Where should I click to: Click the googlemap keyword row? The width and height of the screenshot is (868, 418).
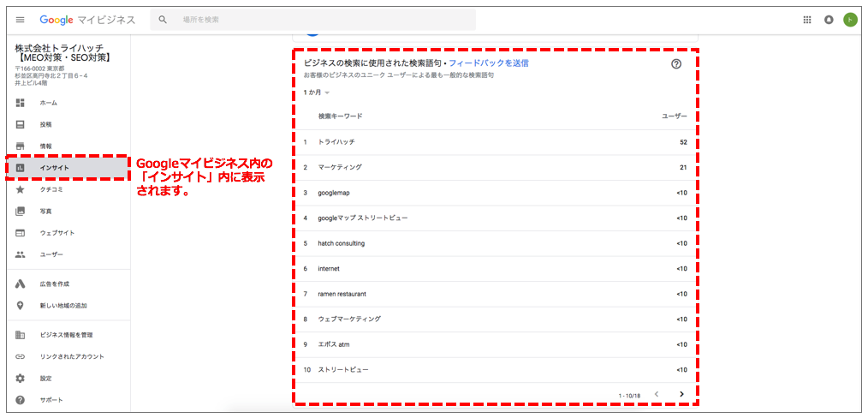(x=495, y=193)
